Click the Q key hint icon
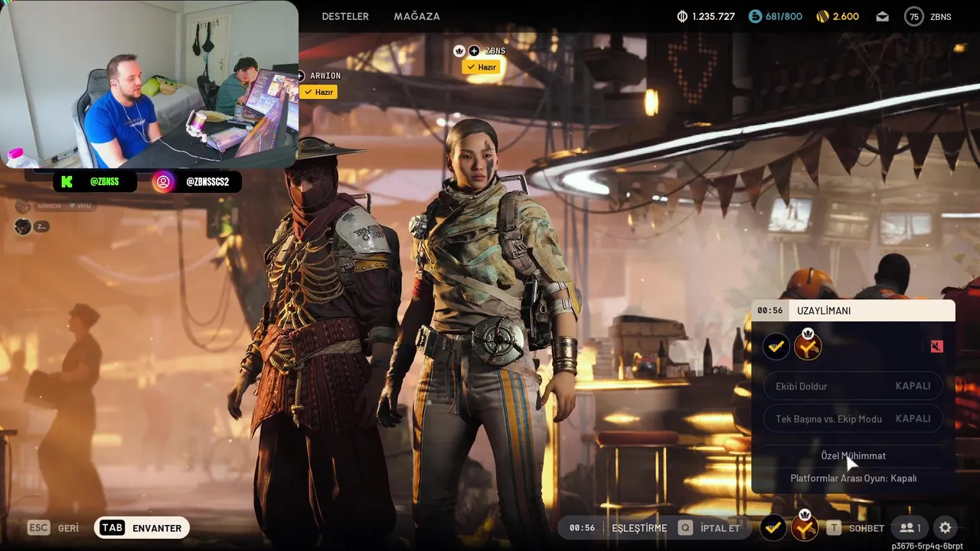This screenshot has height=551, width=980. click(x=685, y=527)
